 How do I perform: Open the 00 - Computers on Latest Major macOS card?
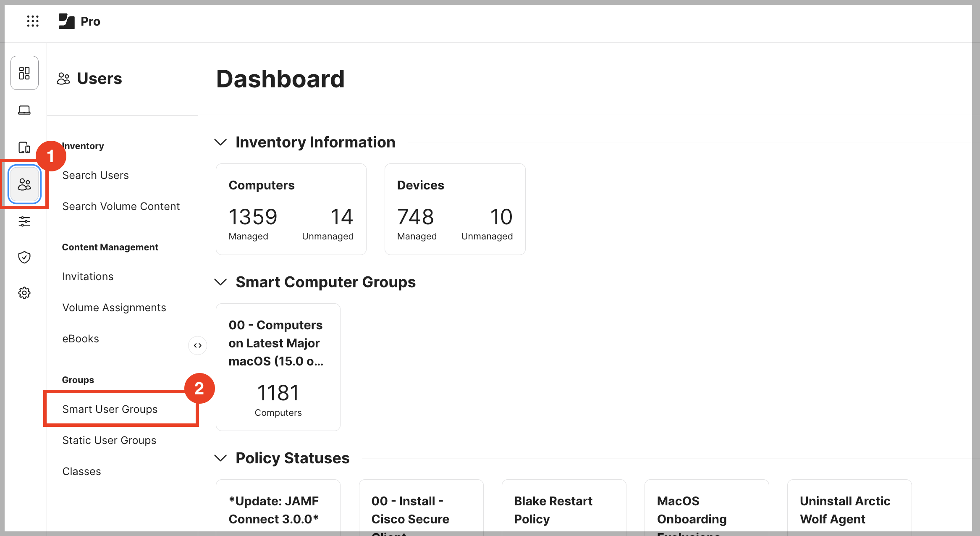tap(278, 367)
